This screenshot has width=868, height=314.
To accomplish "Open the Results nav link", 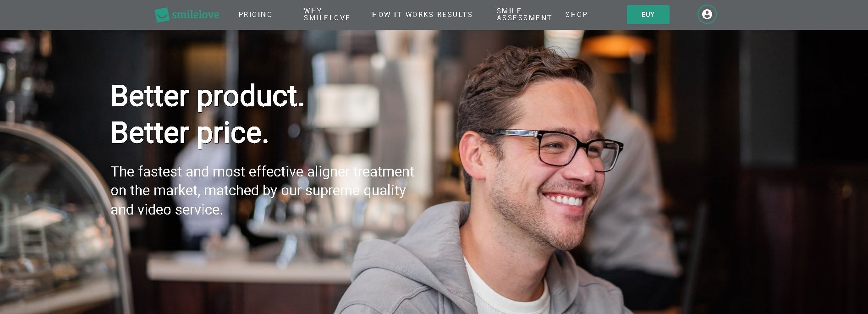I will click(455, 15).
